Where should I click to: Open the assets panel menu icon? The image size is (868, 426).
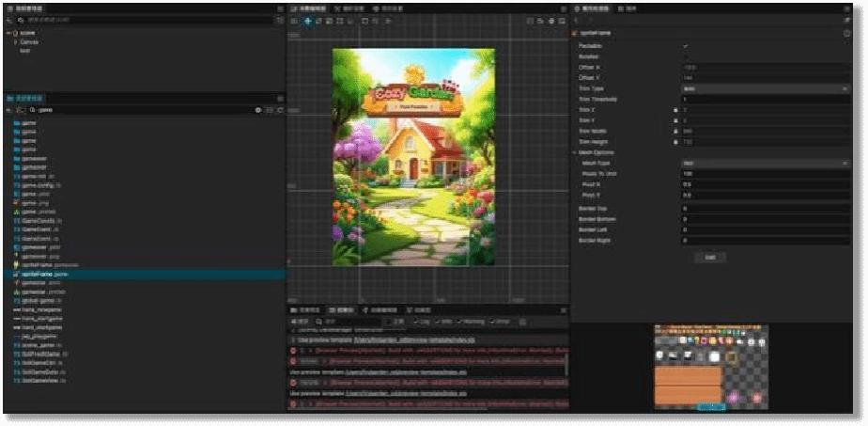click(280, 98)
